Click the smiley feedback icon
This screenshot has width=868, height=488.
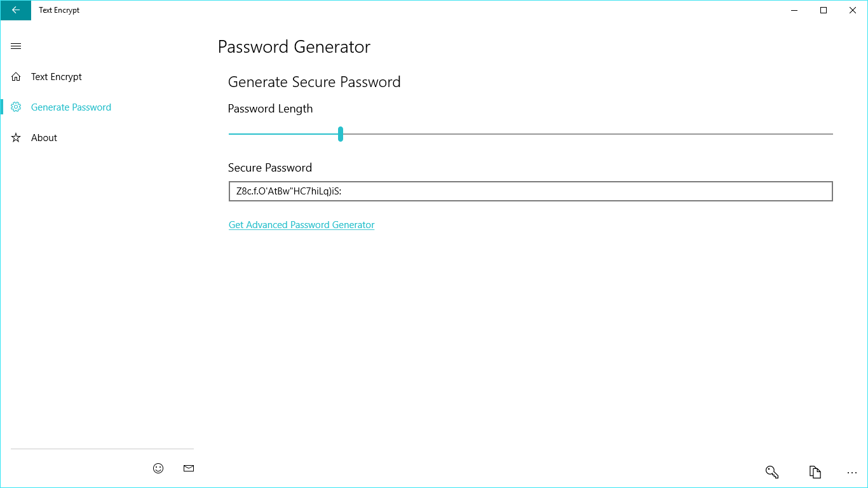pyautogui.click(x=158, y=468)
